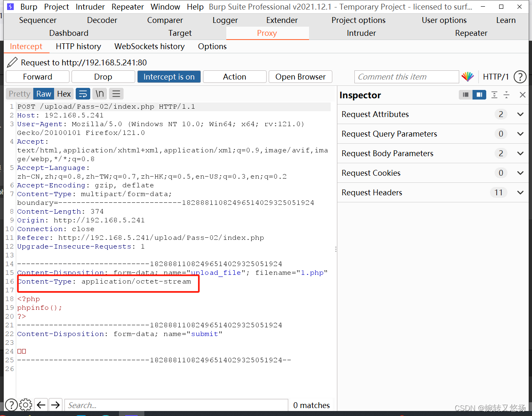Viewport: 532px width, 416px height.
Task: Open the Repeater menu in menu bar
Action: 128,7
